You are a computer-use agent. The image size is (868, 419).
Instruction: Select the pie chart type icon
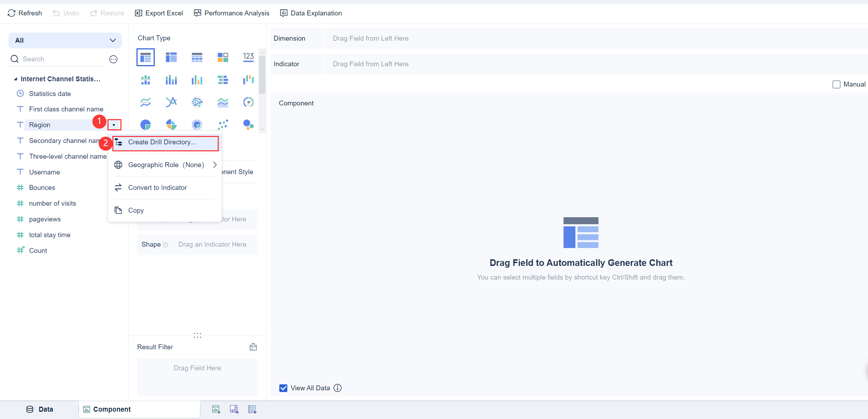click(146, 124)
